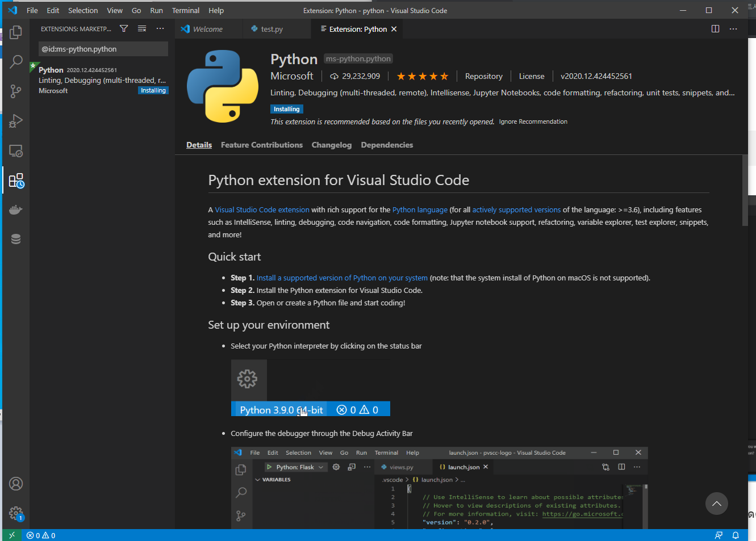Open the Remote Explorer view
756x541 pixels.
coord(15,150)
